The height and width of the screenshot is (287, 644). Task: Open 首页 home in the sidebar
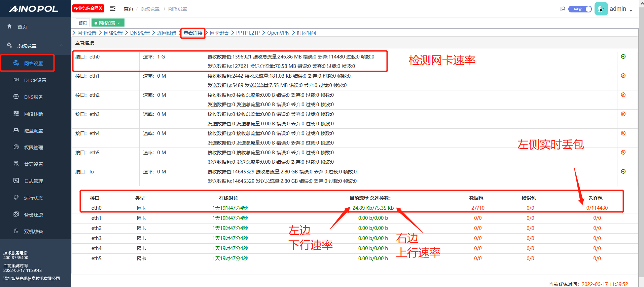pos(22,27)
